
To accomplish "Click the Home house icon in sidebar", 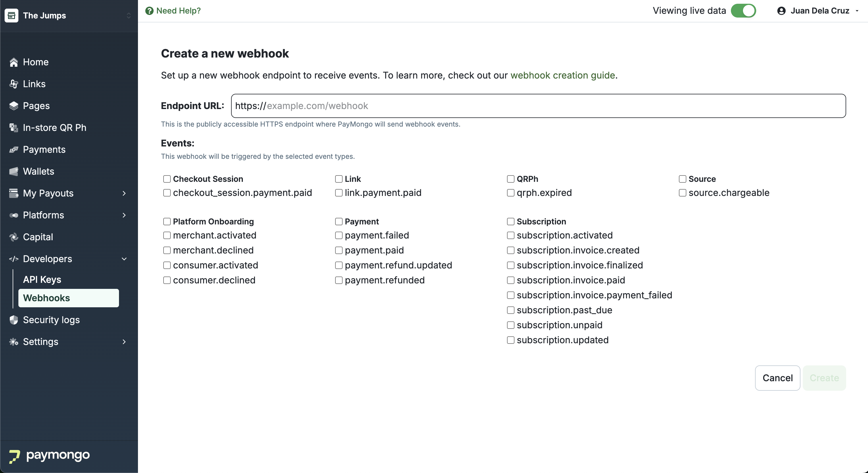I will coord(14,62).
